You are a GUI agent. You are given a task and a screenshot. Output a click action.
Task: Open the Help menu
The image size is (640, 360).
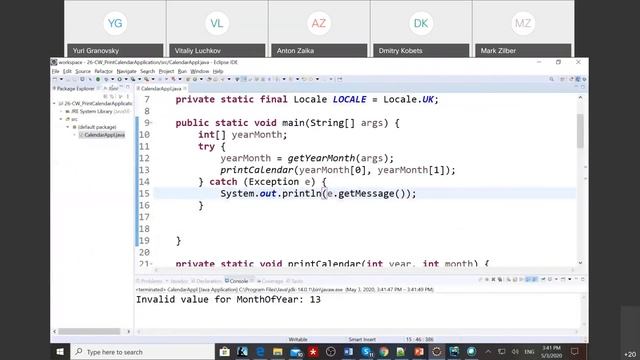pos(218,71)
